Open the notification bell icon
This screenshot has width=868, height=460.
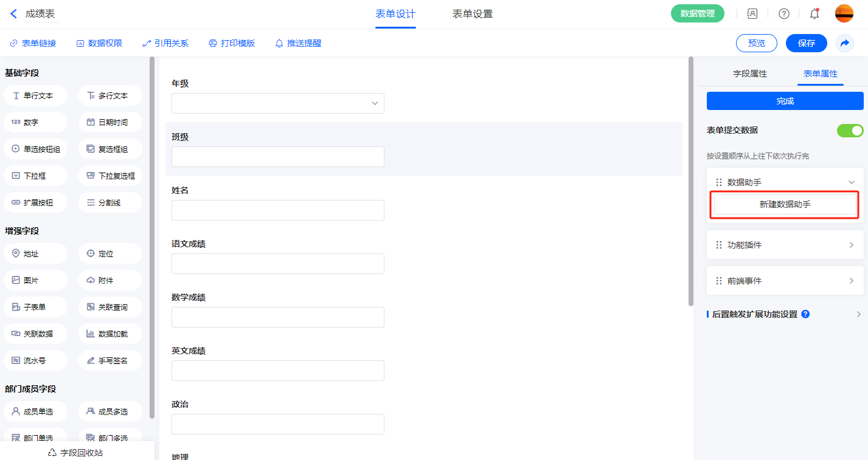click(x=814, y=13)
